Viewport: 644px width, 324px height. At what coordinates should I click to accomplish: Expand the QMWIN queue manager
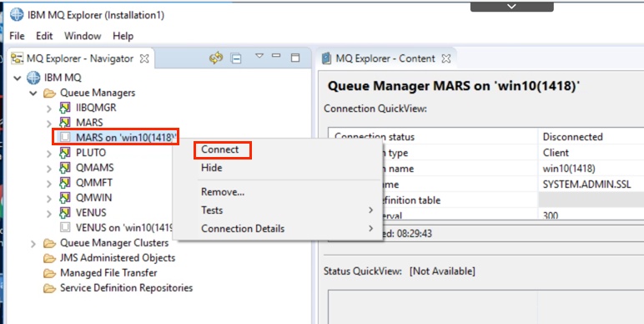[49, 198]
